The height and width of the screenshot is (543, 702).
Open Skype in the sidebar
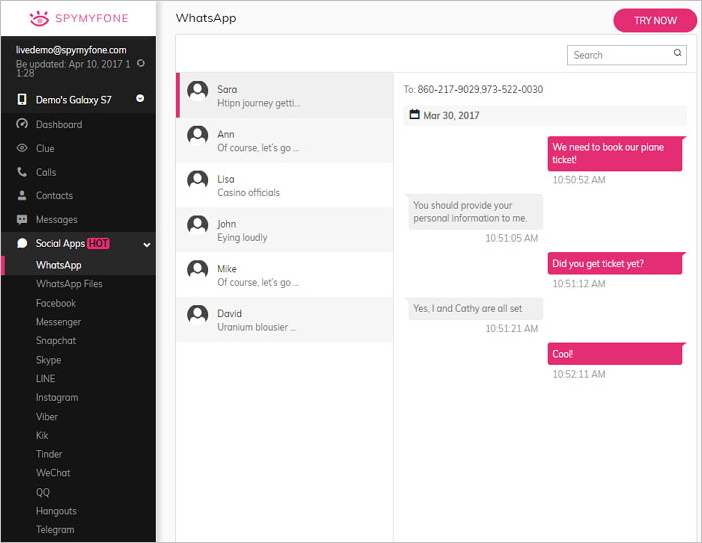pyautogui.click(x=48, y=360)
